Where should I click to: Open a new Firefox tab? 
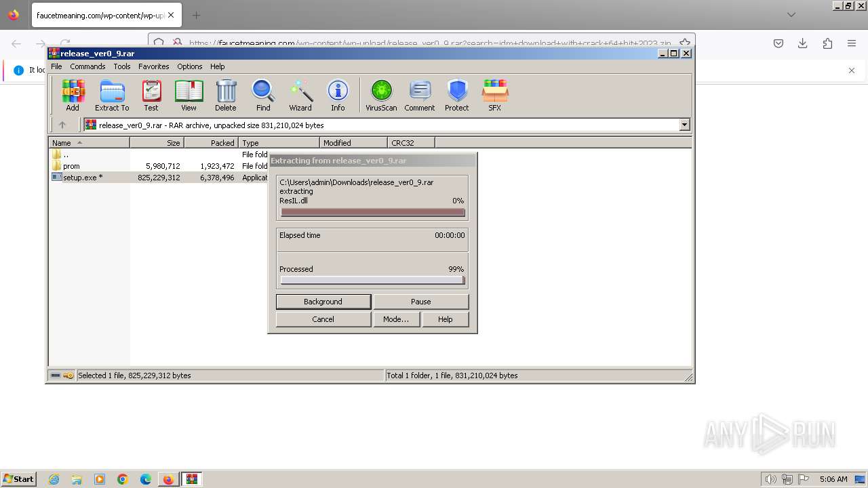(196, 15)
